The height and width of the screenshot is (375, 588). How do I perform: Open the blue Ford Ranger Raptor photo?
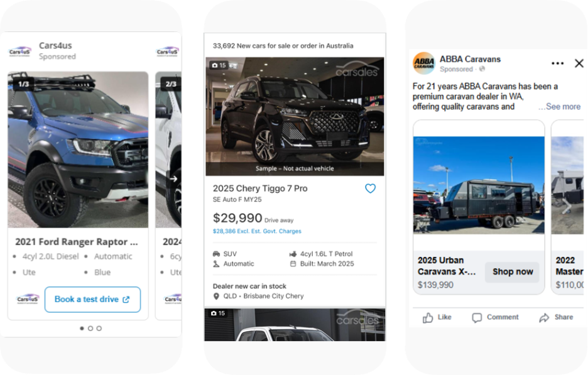point(78,149)
